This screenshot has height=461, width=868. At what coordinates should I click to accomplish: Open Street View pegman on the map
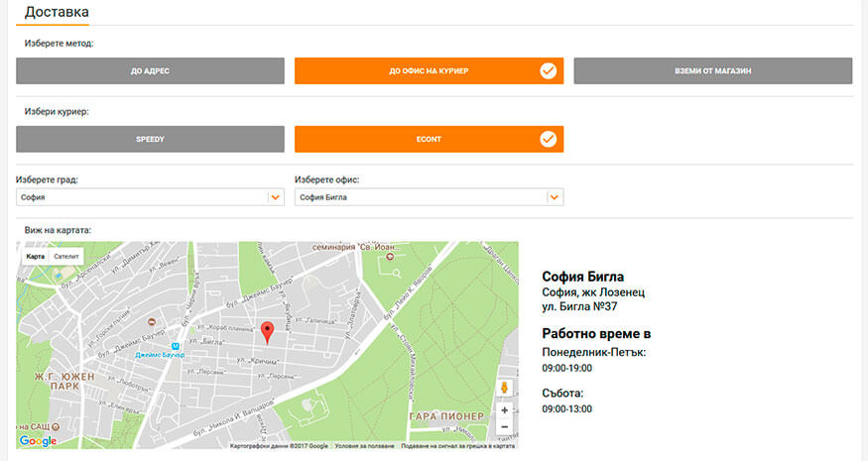[504, 388]
